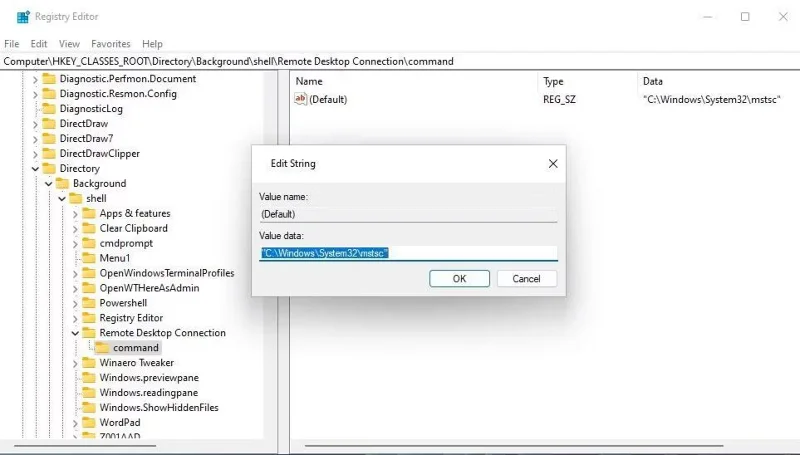Expand the Apps & features key
This screenshot has height=455, width=800.
(x=75, y=214)
